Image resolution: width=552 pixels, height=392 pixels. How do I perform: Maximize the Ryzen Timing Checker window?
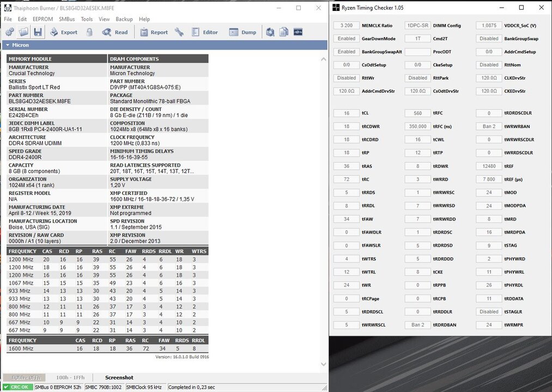point(521,8)
